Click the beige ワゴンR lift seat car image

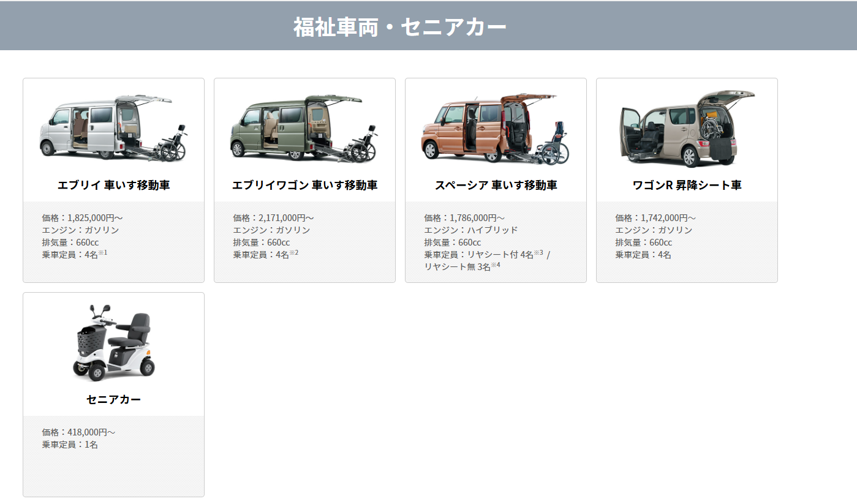(x=687, y=128)
